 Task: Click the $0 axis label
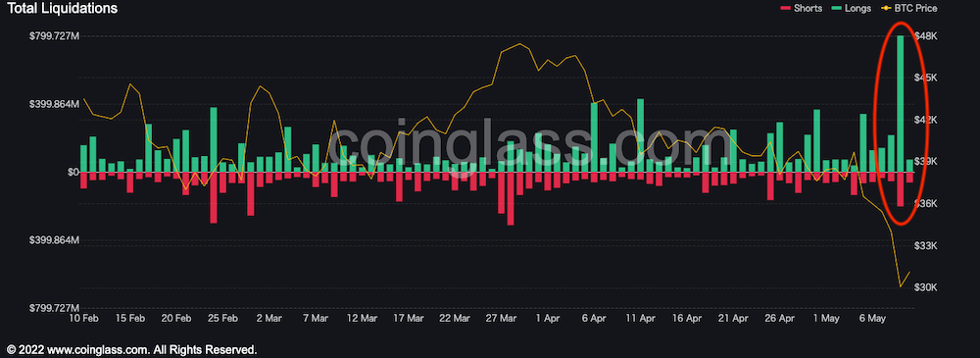click(x=73, y=172)
